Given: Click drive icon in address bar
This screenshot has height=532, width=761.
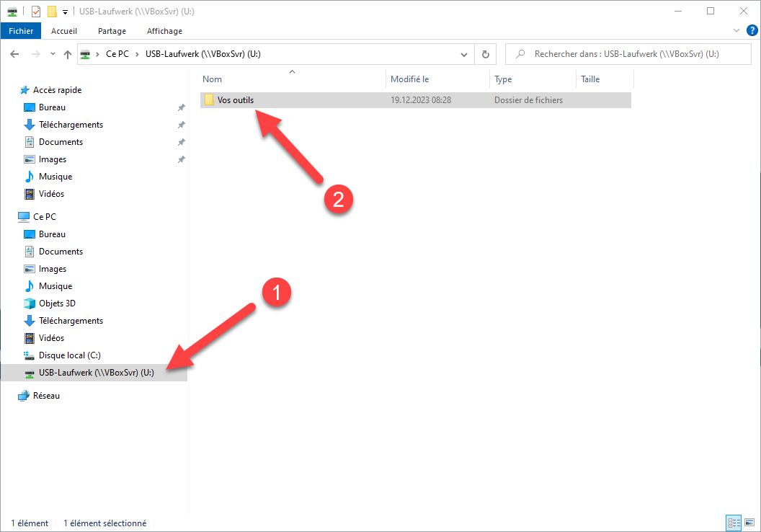Looking at the screenshot, I should [85, 54].
